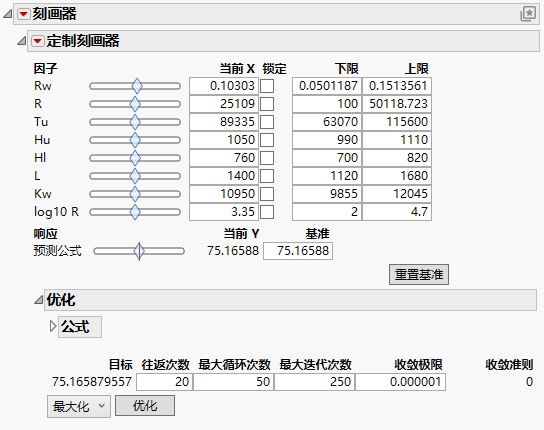Screen dimensions: 544x430
Task: Click the 预测公式 response slider
Action: 139,251
